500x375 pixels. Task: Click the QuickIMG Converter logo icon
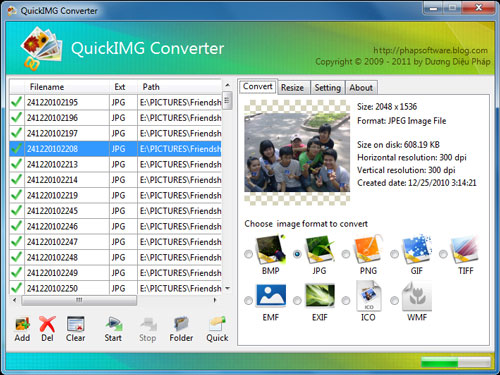[41, 48]
